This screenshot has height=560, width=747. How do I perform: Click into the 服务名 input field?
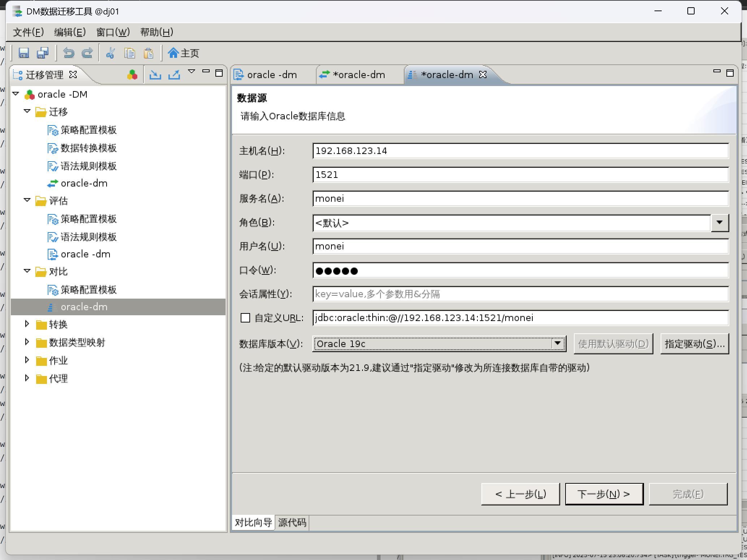click(520, 199)
